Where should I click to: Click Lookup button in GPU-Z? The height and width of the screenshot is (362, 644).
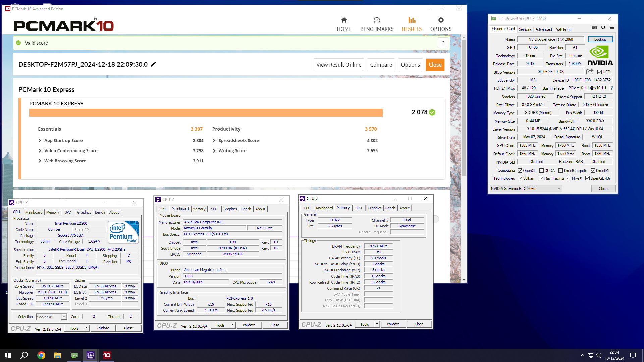tap(600, 39)
